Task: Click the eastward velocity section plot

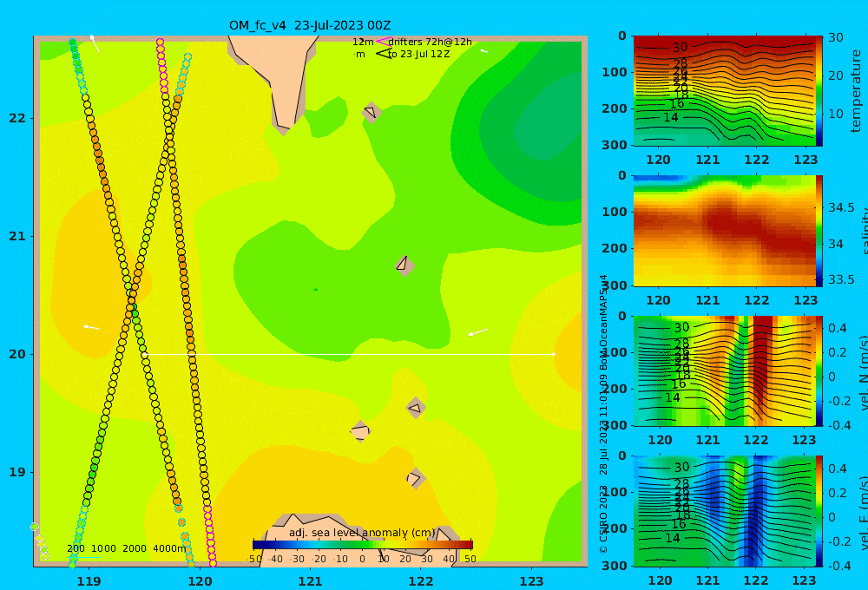Action: 724,511
